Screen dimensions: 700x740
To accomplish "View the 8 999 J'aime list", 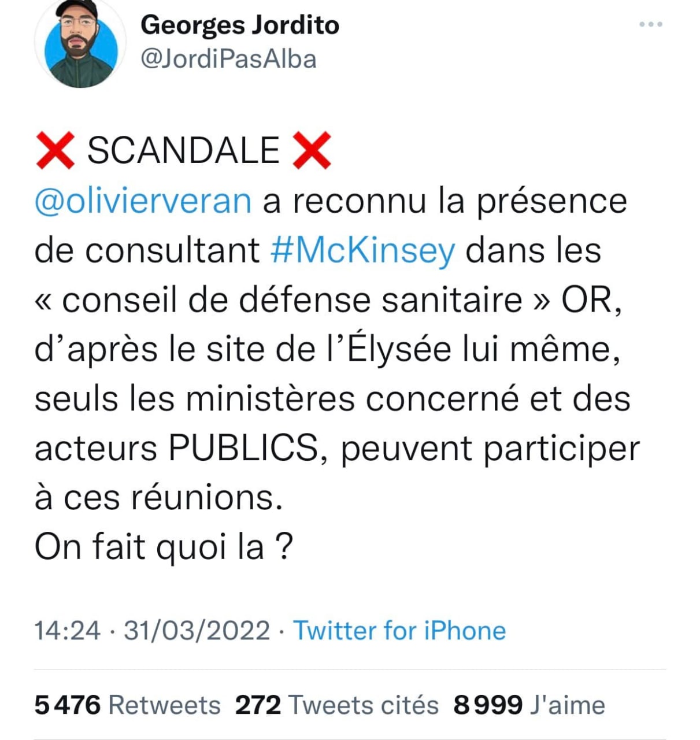I will [528, 705].
